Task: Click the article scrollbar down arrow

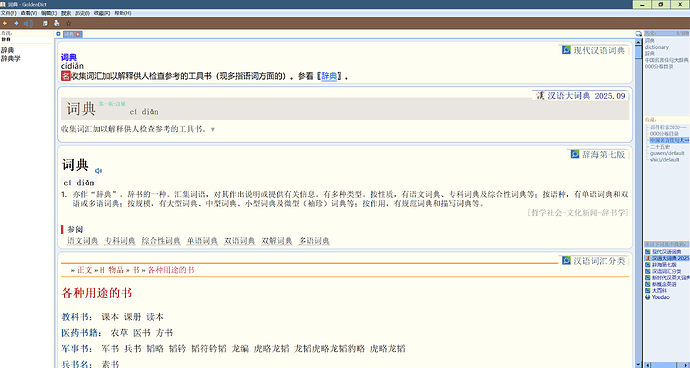Action: coord(639,365)
